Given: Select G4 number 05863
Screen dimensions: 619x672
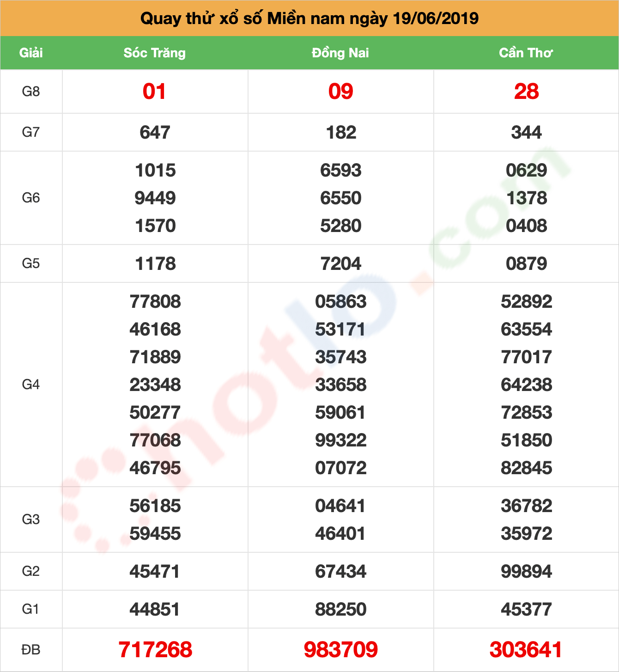Looking at the screenshot, I should click(341, 302).
